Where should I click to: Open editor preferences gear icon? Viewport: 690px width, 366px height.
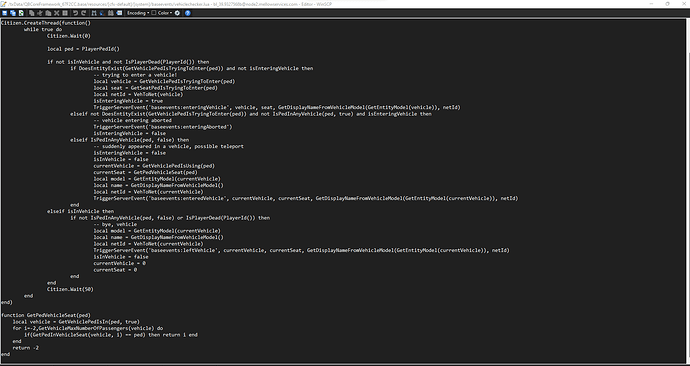pyautogui.click(x=177, y=13)
